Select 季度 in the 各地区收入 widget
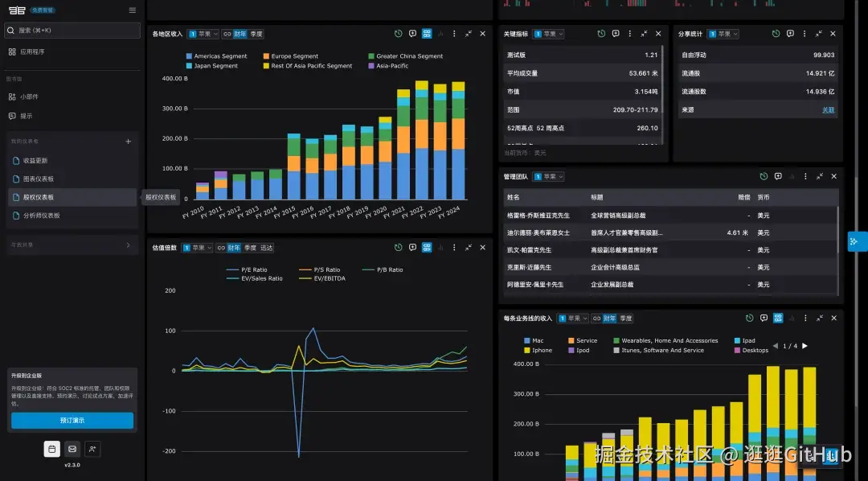Viewport: 868px width, 481px height. [256, 34]
